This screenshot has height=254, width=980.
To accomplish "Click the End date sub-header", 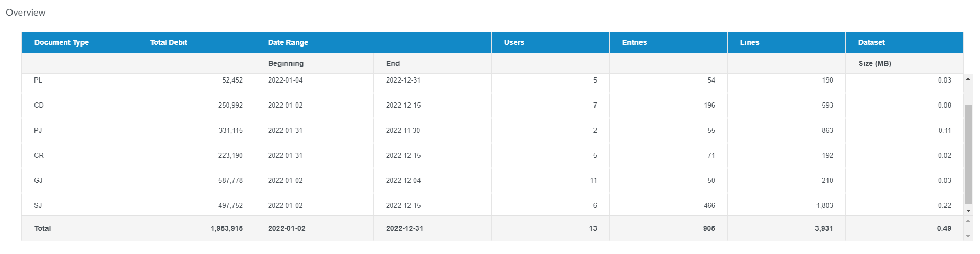I will pyautogui.click(x=393, y=63).
